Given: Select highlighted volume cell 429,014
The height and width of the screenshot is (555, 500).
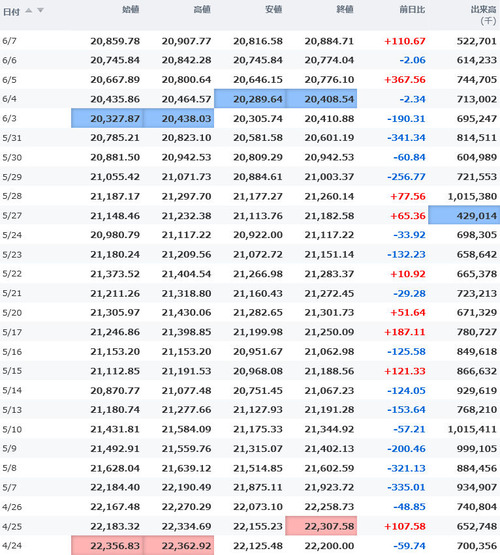Looking at the screenshot, I should click(464, 215).
